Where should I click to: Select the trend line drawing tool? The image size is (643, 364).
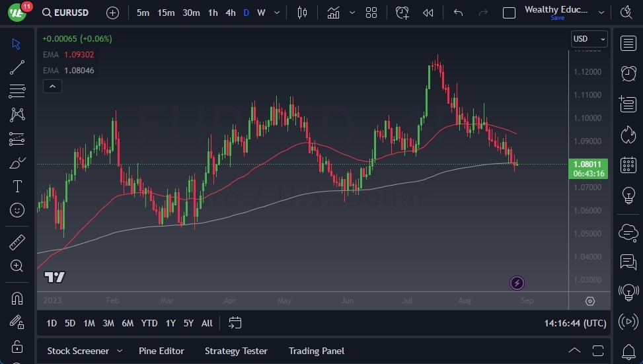coord(17,67)
